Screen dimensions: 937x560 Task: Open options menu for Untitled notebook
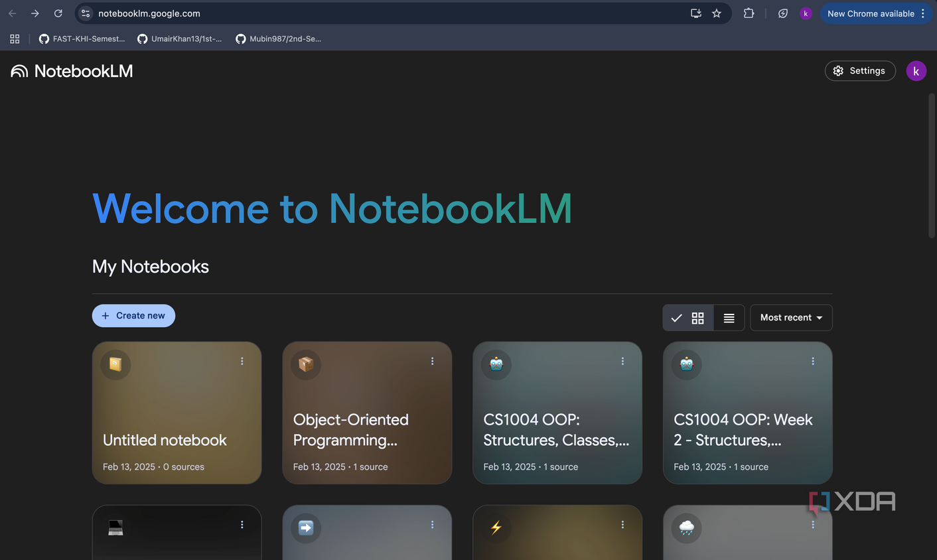point(242,361)
